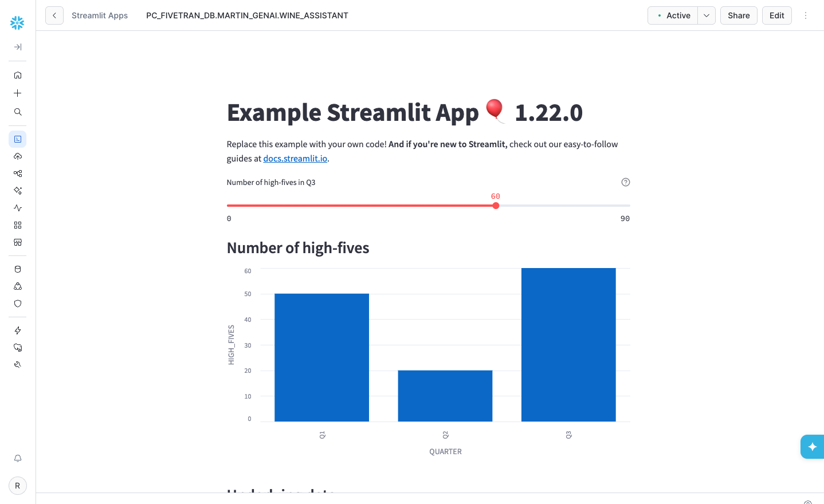Open the shield Security icon

click(18, 304)
